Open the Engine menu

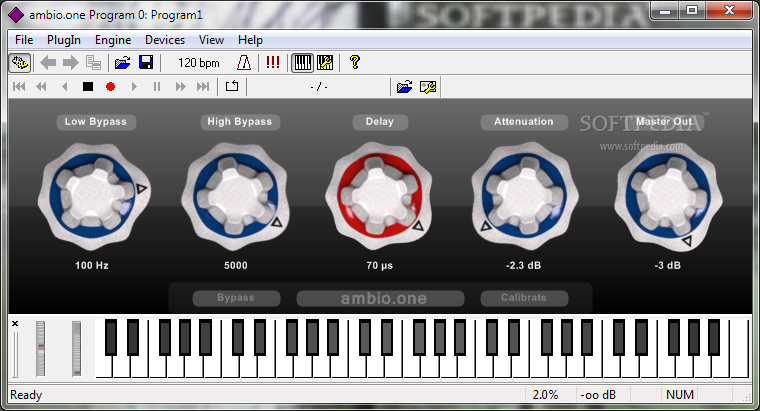point(113,40)
